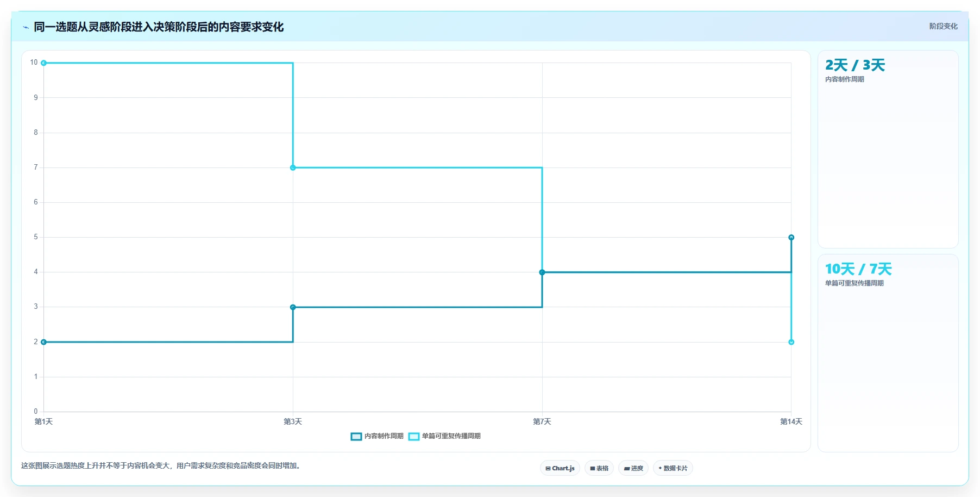Click the light-cyan data point at value 2 on 第14天
980x497 pixels.
pos(791,342)
